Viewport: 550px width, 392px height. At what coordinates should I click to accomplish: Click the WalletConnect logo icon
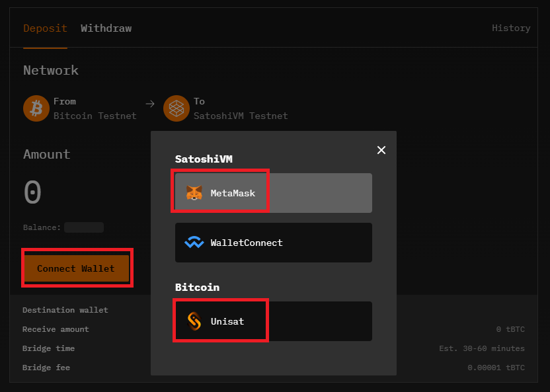pos(194,243)
